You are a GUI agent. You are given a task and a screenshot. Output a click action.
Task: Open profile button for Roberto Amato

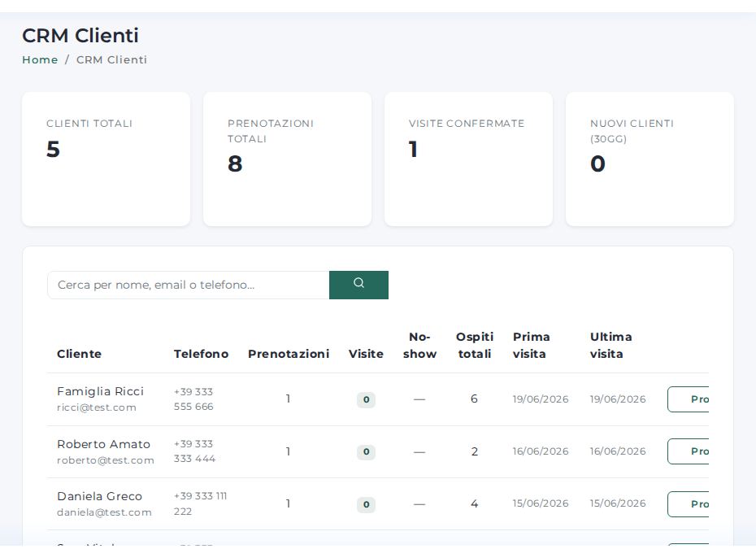689,451
